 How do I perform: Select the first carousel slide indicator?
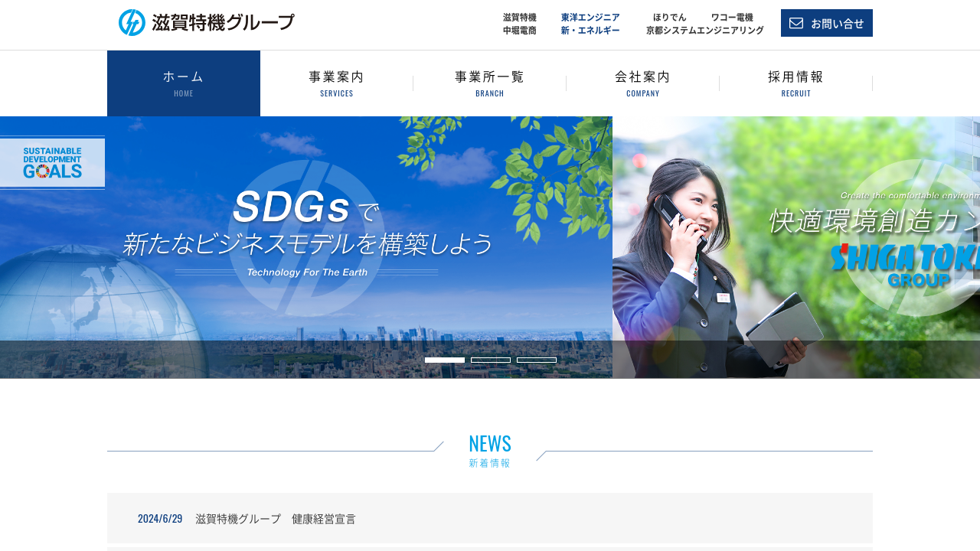click(445, 360)
